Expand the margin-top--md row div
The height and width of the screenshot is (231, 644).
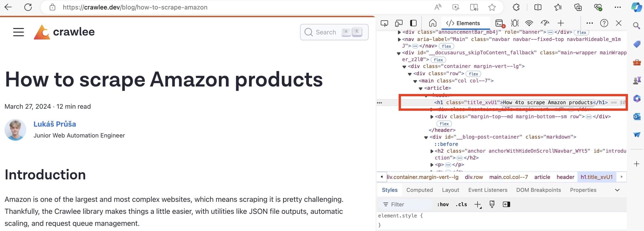pos(432,117)
